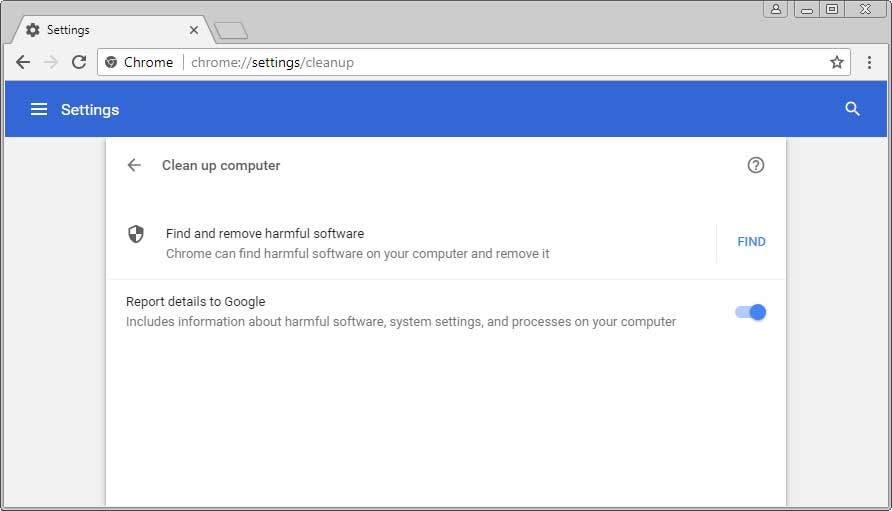Bookmark this page with the star icon
The width and height of the screenshot is (892, 511).
click(837, 62)
